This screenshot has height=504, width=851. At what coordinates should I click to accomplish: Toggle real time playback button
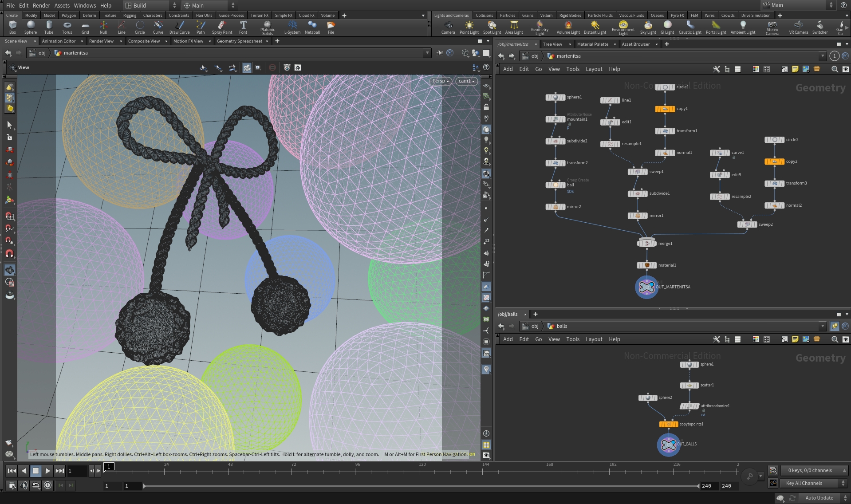click(x=48, y=485)
